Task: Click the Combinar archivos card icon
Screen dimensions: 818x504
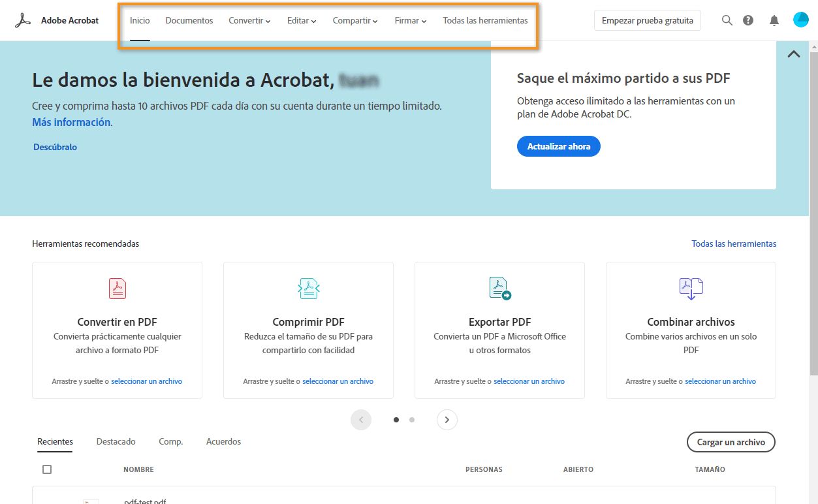Action: pyautogui.click(x=691, y=288)
